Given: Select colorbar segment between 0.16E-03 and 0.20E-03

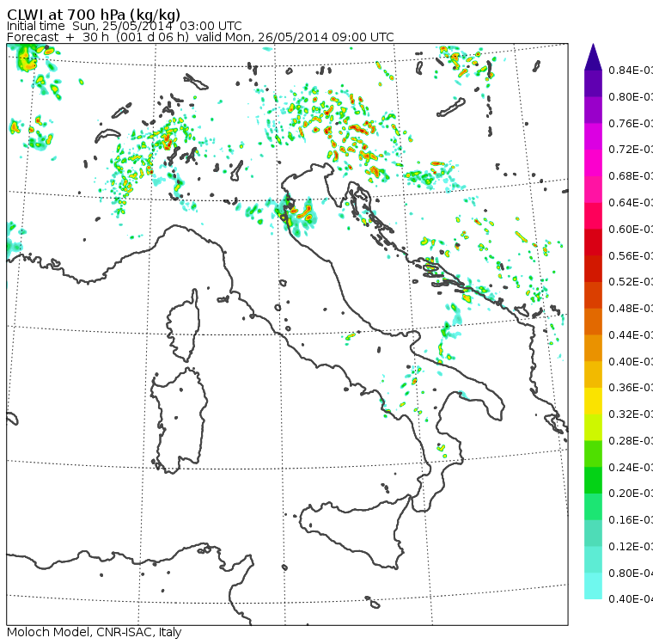Looking at the screenshot, I should (x=593, y=506).
